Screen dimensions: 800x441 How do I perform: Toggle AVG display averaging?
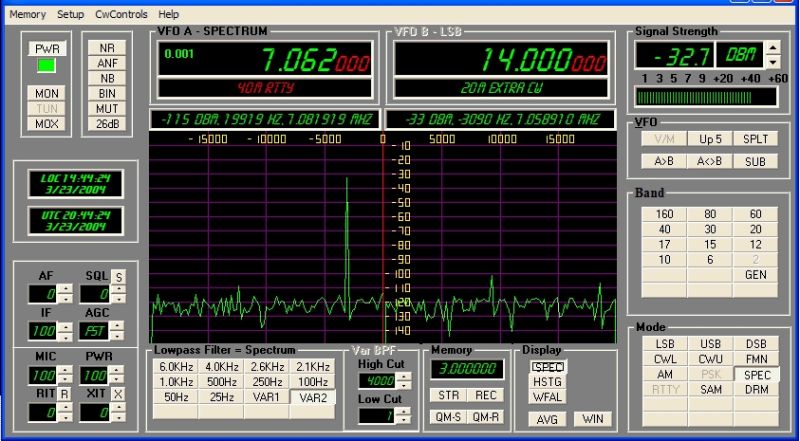547,419
